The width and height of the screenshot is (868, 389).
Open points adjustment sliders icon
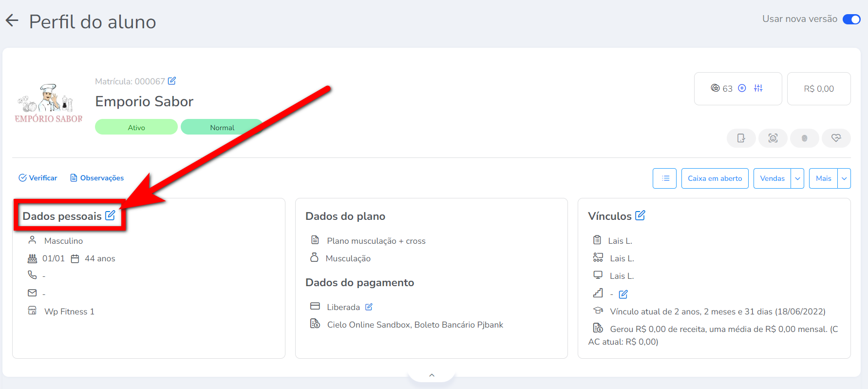(x=758, y=88)
